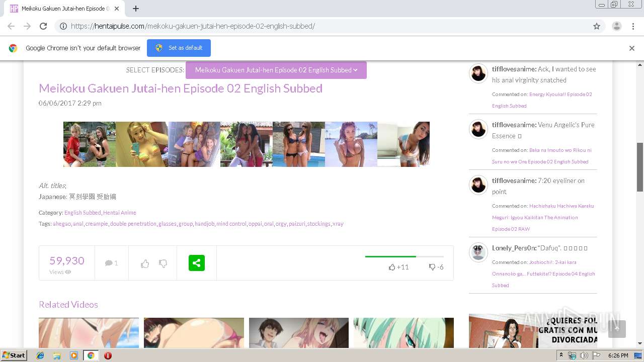Click the browser forward arrow
Image resolution: width=644 pixels, height=362 pixels.
click(27, 26)
